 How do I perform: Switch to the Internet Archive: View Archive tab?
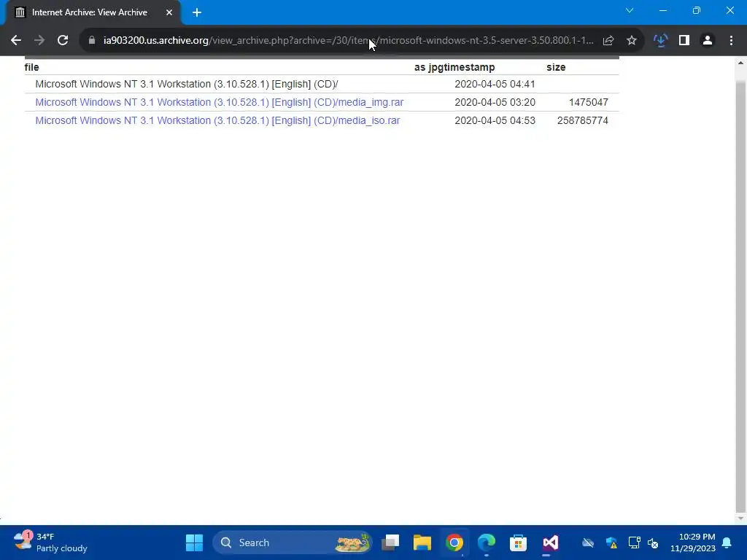89,12
